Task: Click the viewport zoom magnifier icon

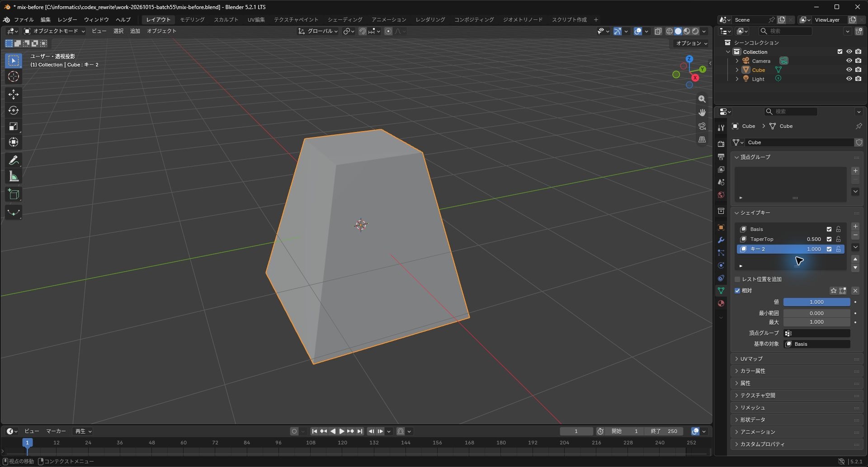Action: tap(702, 99)
